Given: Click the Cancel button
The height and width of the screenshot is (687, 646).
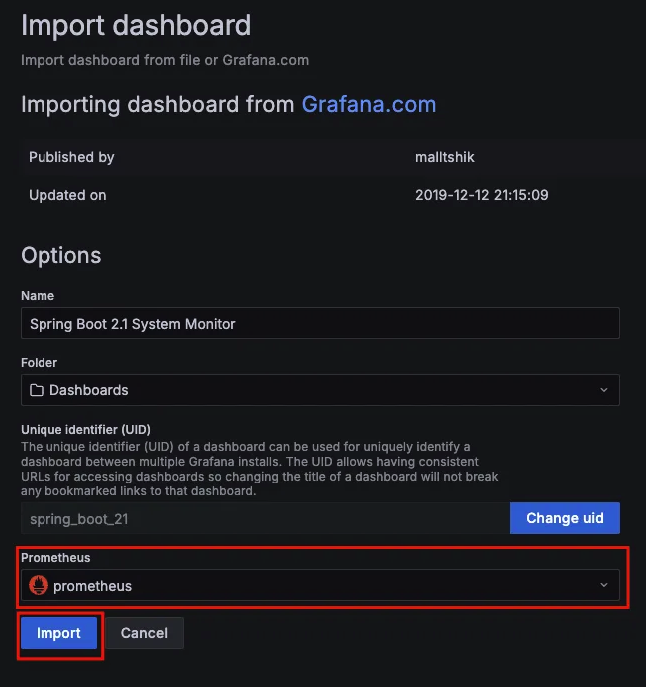Looking at the screenshot, I should point(144,633).
